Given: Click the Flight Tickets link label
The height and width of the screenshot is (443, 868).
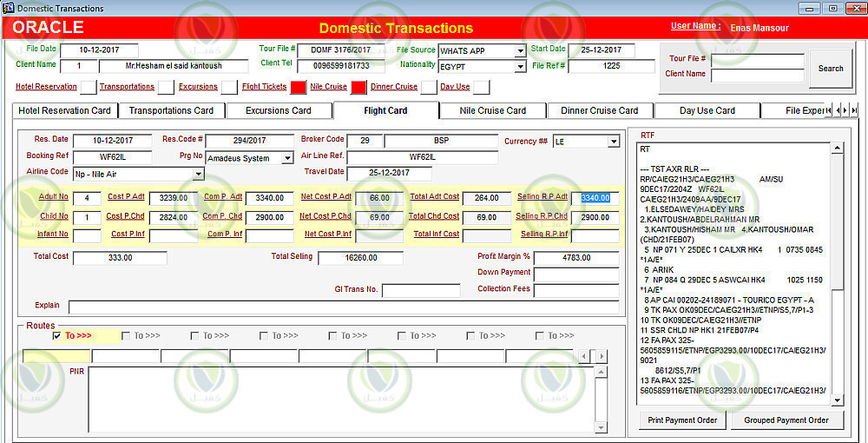Looking at the screenshot, I should pyautogui.click(x=264, y=87).
